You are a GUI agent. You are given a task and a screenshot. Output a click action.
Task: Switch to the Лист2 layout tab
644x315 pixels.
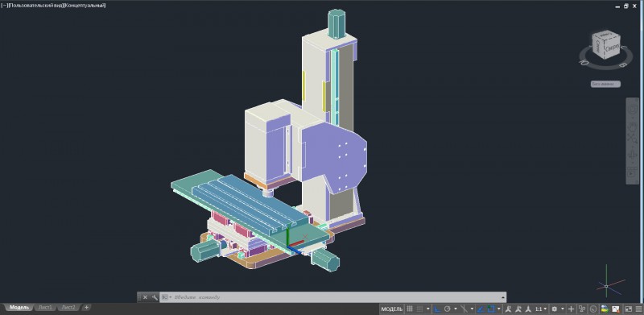68,308
